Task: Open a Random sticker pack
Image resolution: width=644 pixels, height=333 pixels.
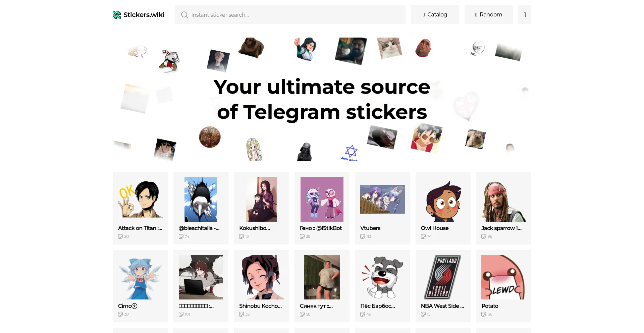Action: pos(489,15)
